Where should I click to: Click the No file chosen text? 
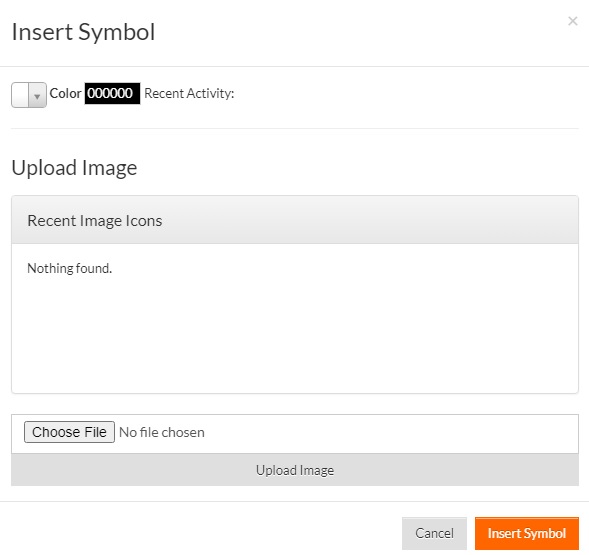[162, 432]
